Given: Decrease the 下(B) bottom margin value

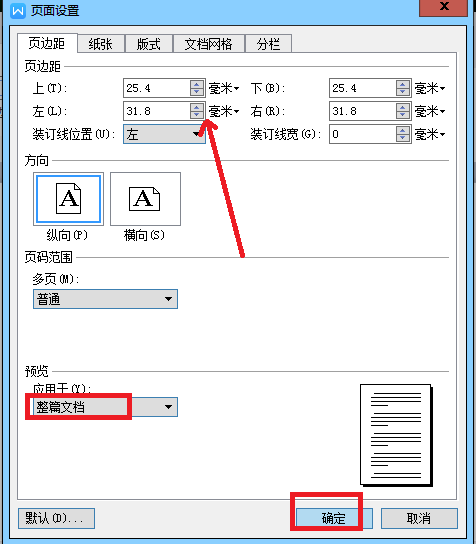Looking at the screenshot, I should point(403,92).
